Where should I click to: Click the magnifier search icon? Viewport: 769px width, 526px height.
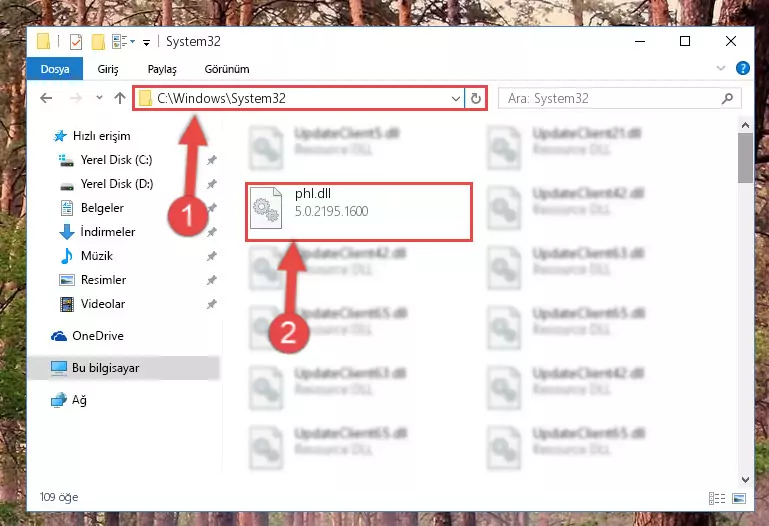point(728,99)
